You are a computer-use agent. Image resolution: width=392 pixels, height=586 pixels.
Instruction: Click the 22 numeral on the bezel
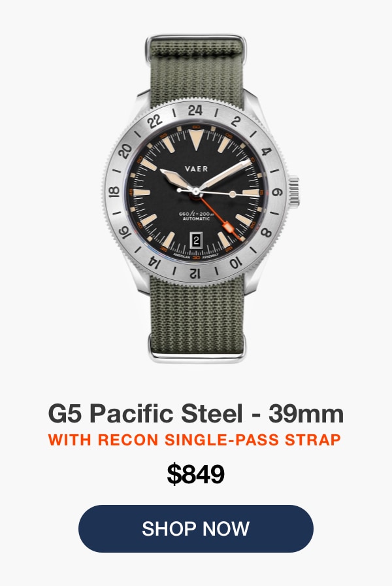tap(155, 121)
